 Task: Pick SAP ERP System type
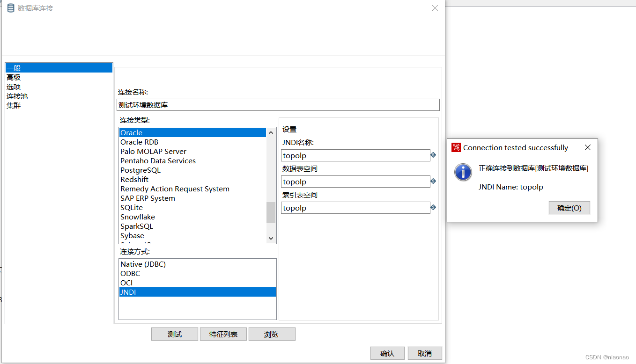click(x=192, y=198)
